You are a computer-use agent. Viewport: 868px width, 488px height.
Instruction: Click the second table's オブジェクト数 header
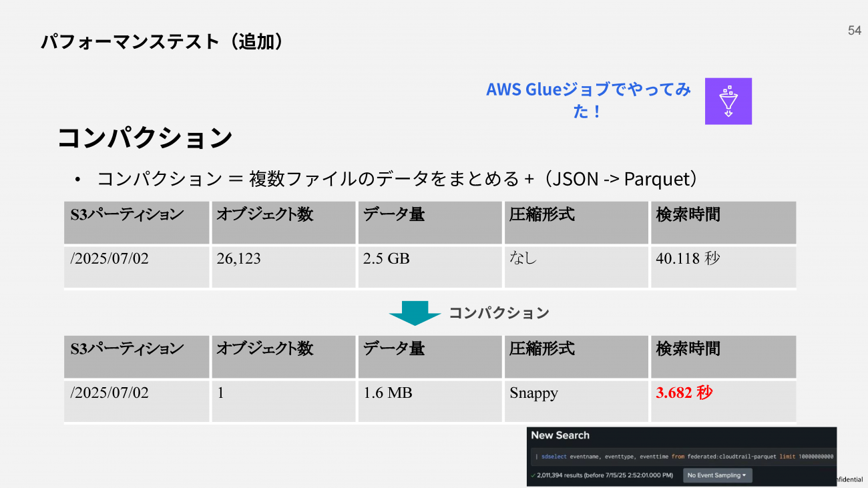283,357
